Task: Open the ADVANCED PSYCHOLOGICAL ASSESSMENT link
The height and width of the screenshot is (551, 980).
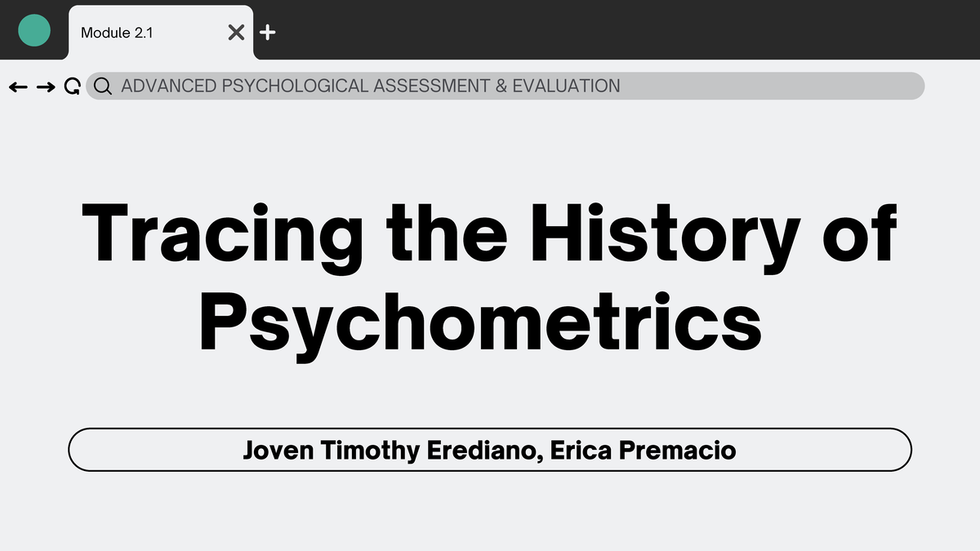Action: tap(370, 85)
